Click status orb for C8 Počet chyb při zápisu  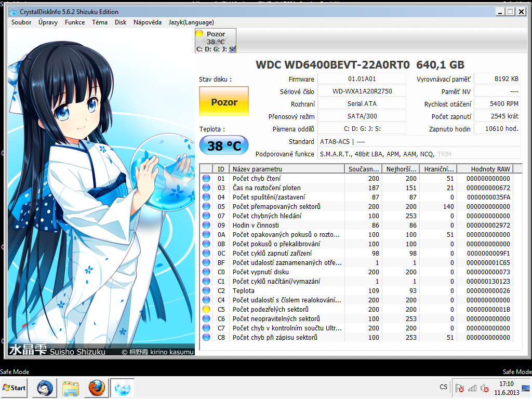206,337
